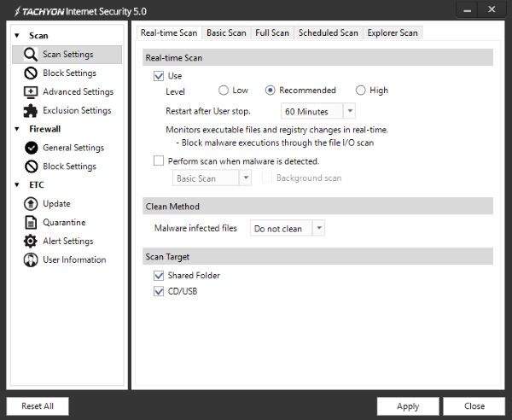Click the Firewall General Settings checkmark icon
Image resolution: width=512 pixels, height=420 pixels.
[31, 148]
